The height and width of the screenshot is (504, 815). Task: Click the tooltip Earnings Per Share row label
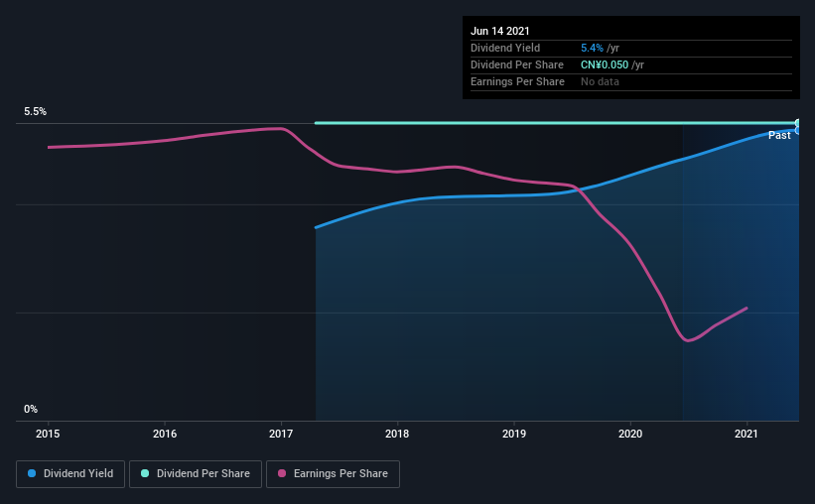coord(517,81)
